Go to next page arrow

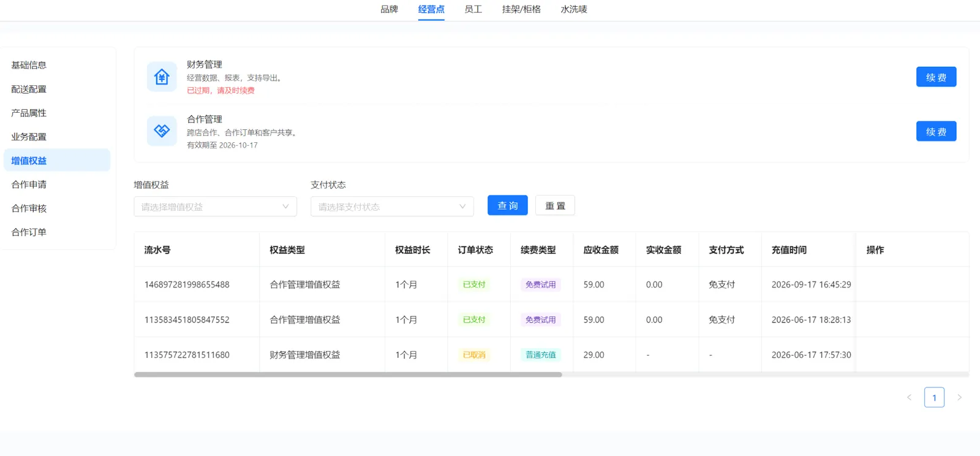[959, 398]
